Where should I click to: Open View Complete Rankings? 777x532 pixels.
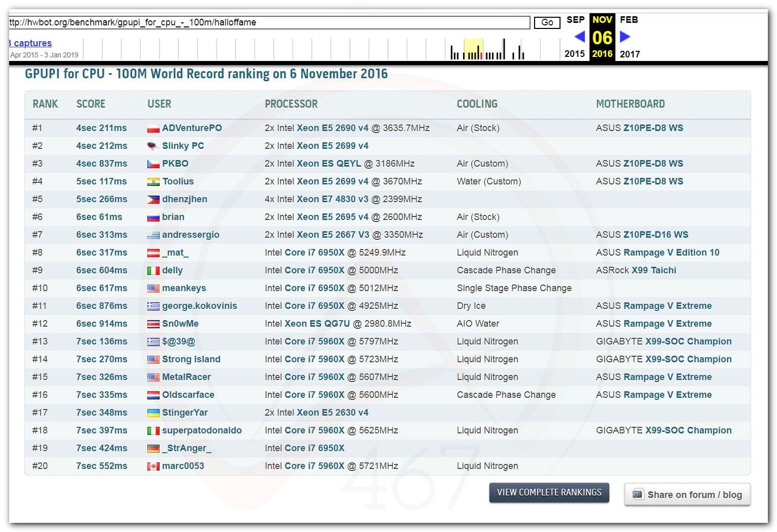[x=549, y=492]
